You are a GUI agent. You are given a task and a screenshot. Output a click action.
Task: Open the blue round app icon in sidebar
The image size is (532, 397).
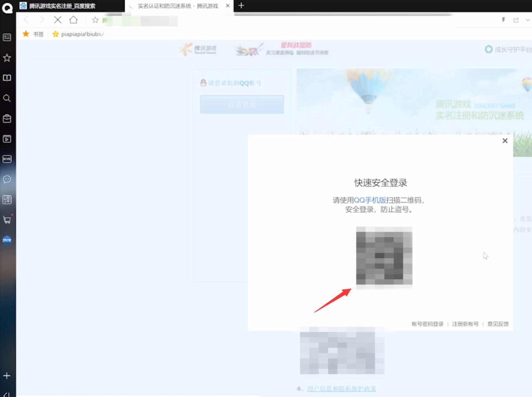7,240
